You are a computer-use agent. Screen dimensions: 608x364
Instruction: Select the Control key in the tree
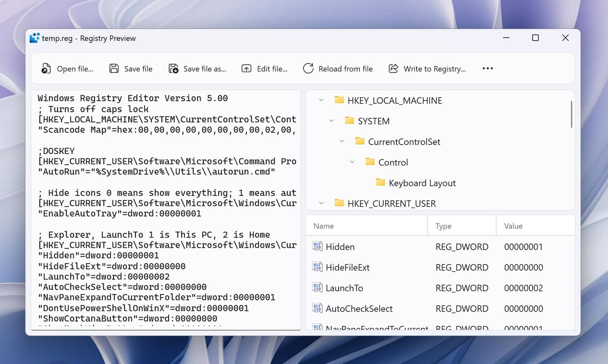pos(393,162)
